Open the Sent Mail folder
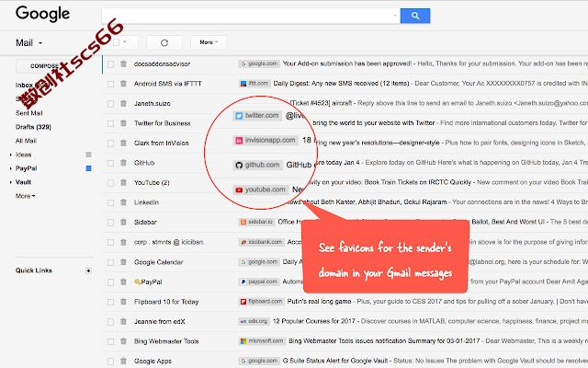 28,113
